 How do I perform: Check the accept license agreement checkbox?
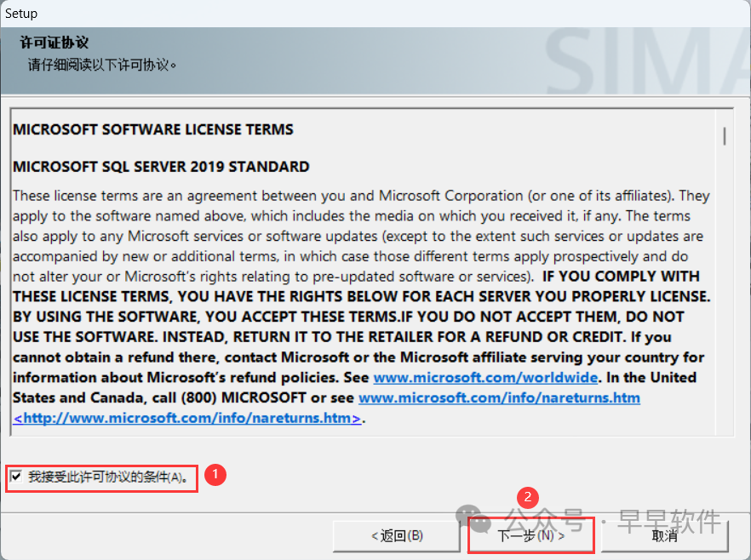(16, 477)
